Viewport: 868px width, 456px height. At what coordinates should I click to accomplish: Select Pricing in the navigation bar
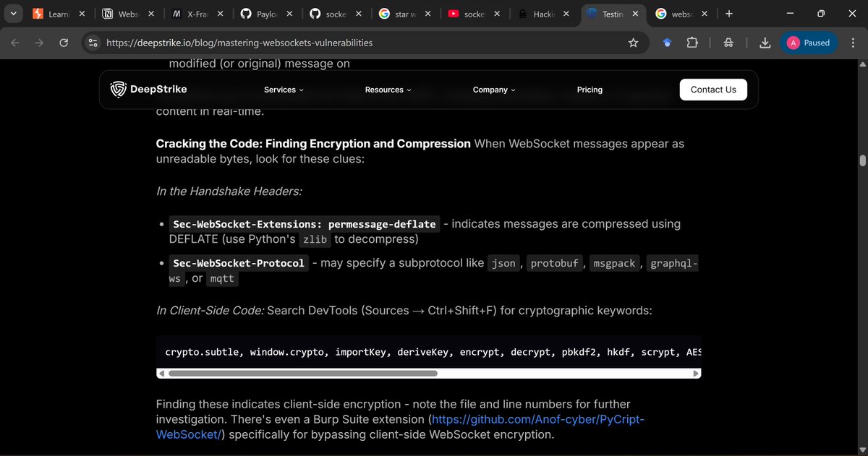tap(590, 90)
